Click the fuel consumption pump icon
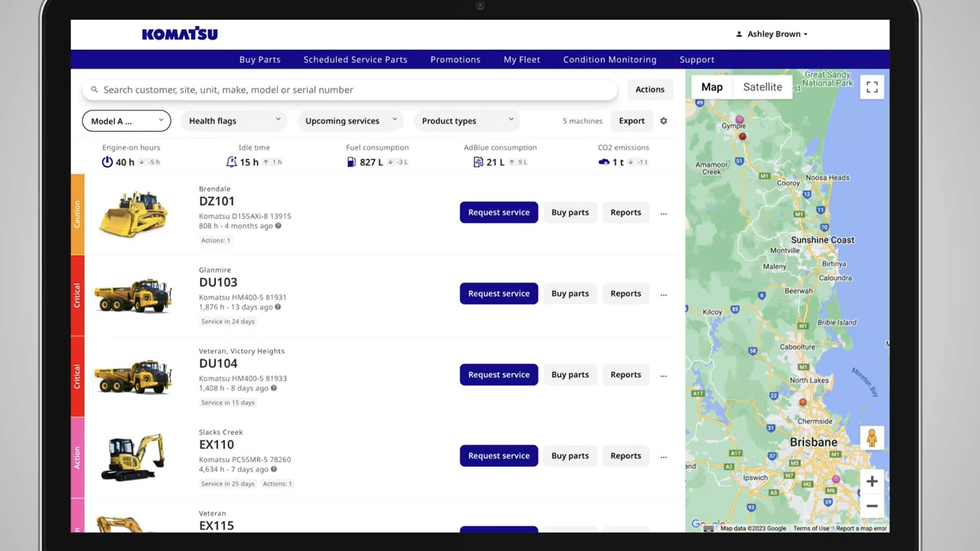980x551 pixels. click(351, 162)
